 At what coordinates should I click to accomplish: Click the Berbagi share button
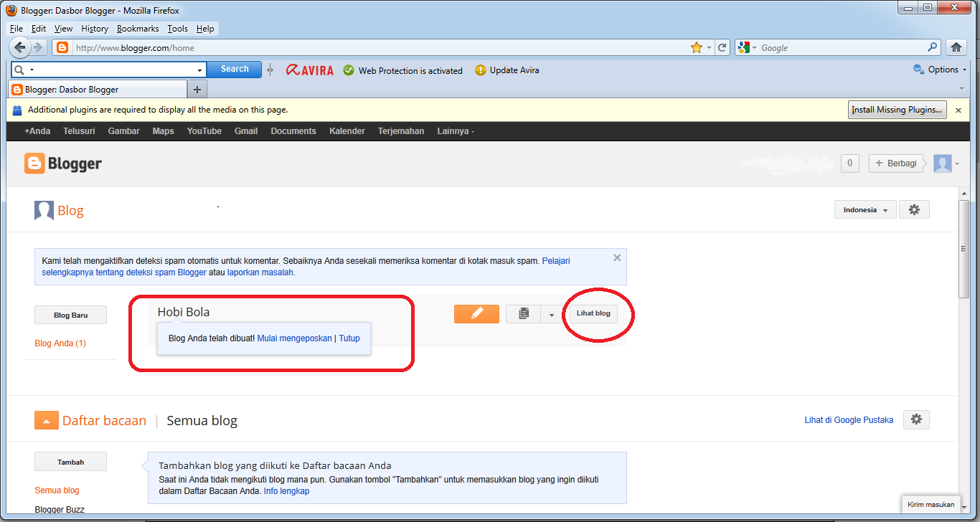(895, 163)
